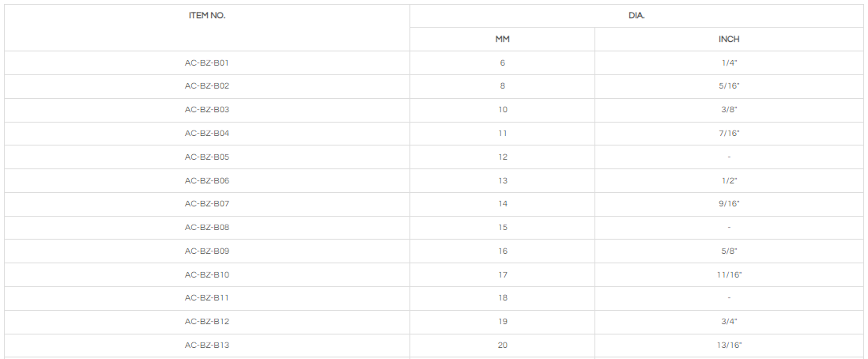Select the 12 mm diameter cell

502,157
